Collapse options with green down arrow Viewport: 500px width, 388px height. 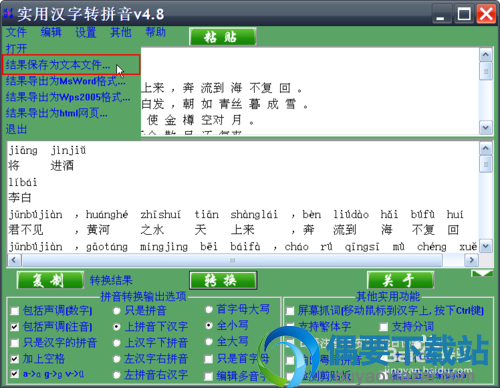482,274
